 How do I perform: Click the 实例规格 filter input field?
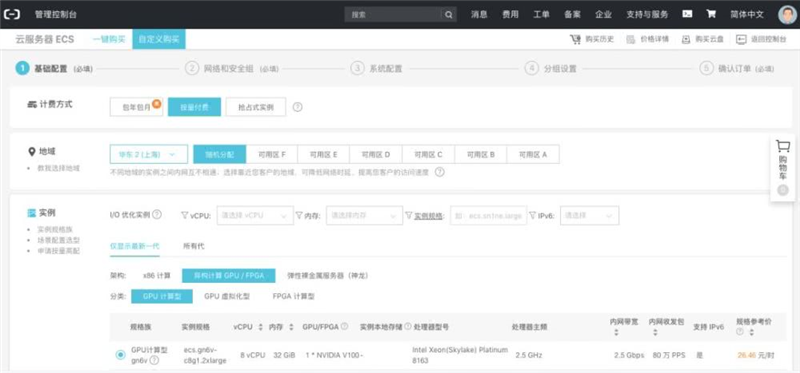(488, 215)
